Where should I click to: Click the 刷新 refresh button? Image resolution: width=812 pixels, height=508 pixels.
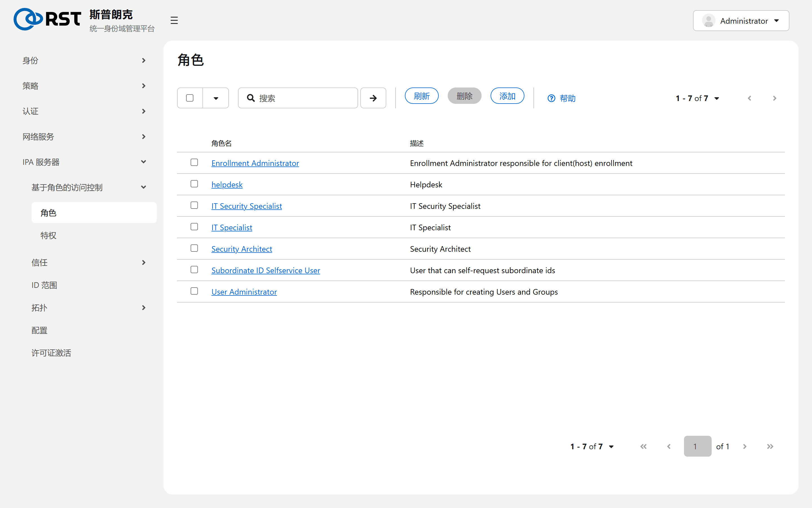click(x=422, y=96)
